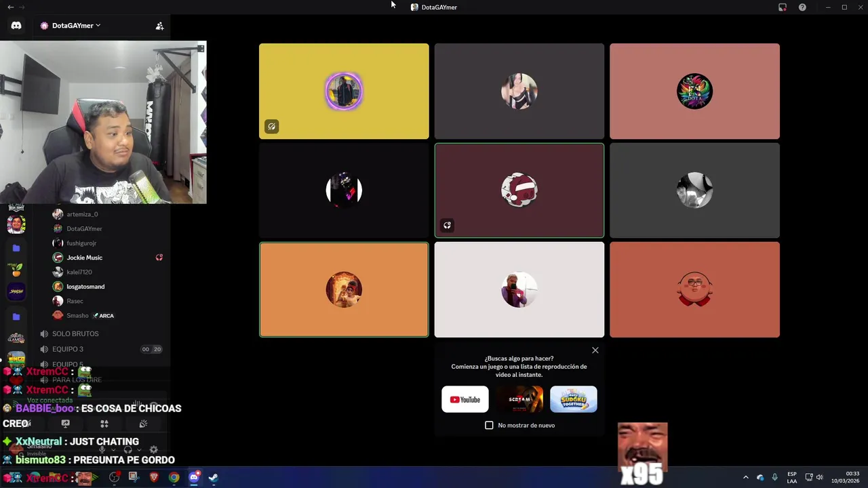Image resolution: width=868 pixels, height=488 pixels.
Task: Click the deafened badge on the maroon tile
Action: click(447, 225)
